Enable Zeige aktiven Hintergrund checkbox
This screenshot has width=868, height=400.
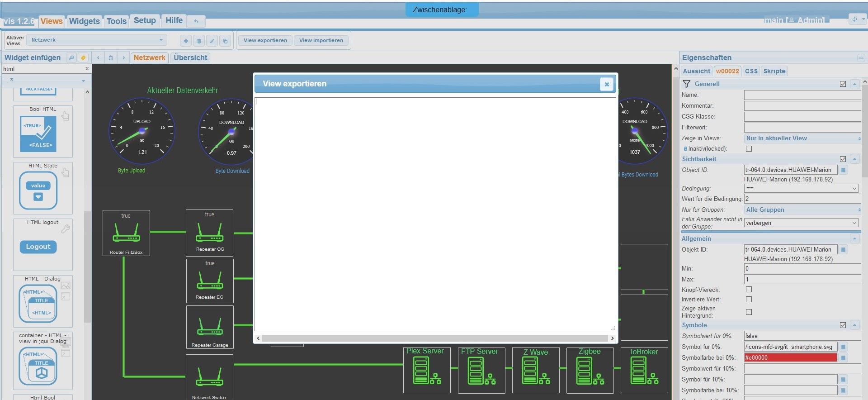pos(749,312)
